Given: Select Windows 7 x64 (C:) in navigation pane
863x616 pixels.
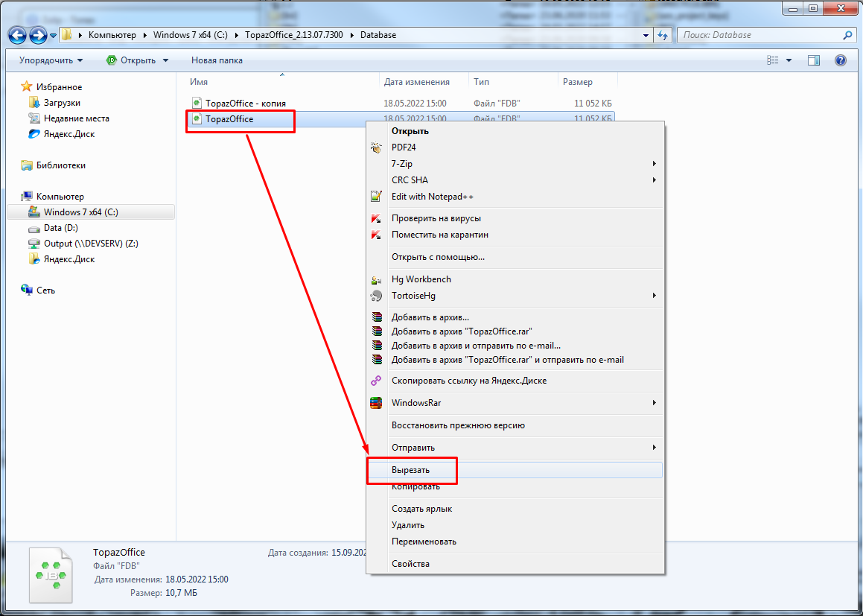Looking at the screenshot, I should point(91,212).
